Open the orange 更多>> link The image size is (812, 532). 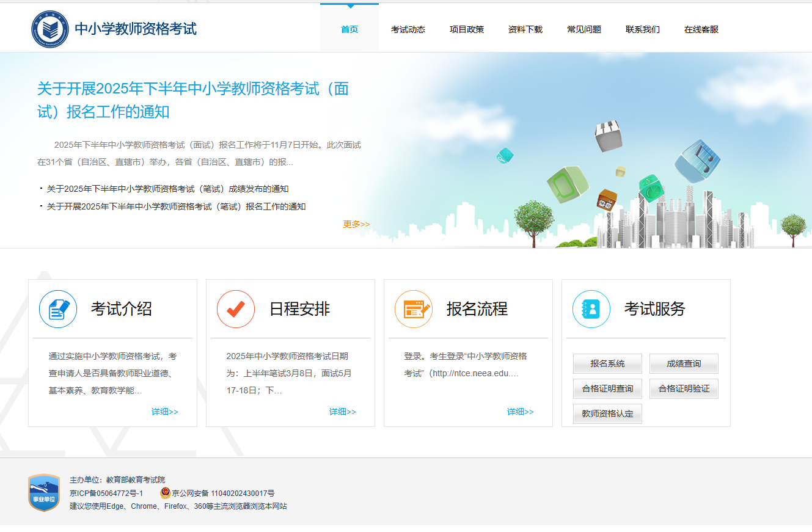click(356, 224)
